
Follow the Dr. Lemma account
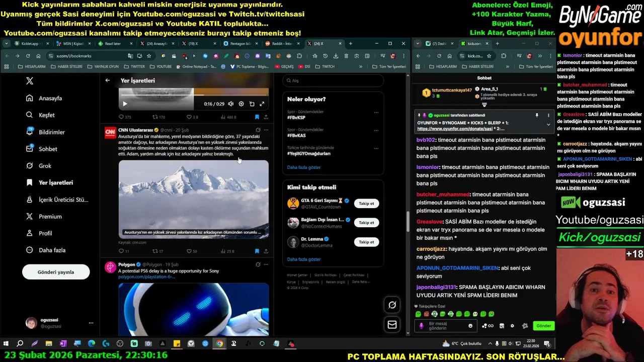tap(366, 242)
